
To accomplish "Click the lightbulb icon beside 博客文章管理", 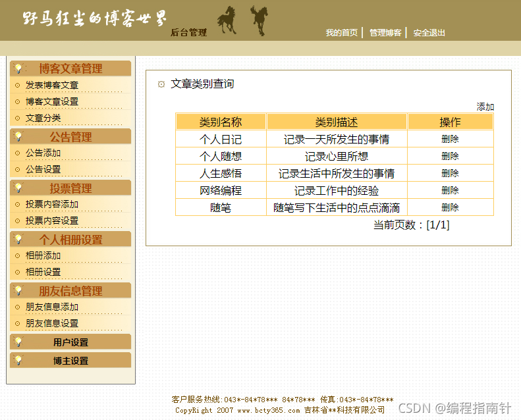I will [x=18, y=68].
